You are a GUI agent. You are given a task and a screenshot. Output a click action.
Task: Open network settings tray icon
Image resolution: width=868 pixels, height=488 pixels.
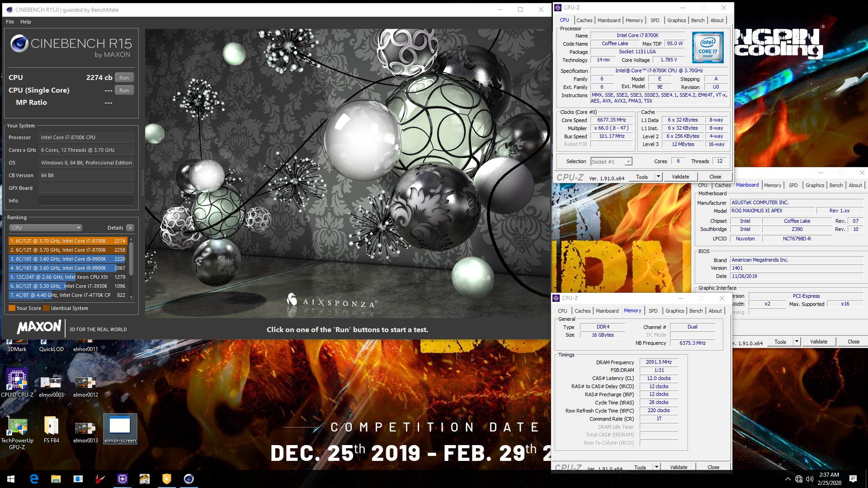798,479
